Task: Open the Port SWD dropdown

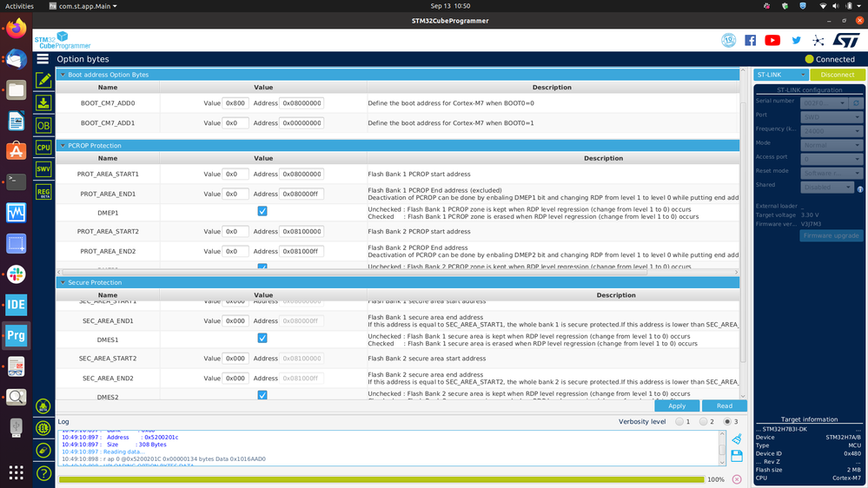Action: [x=832, y=117]
